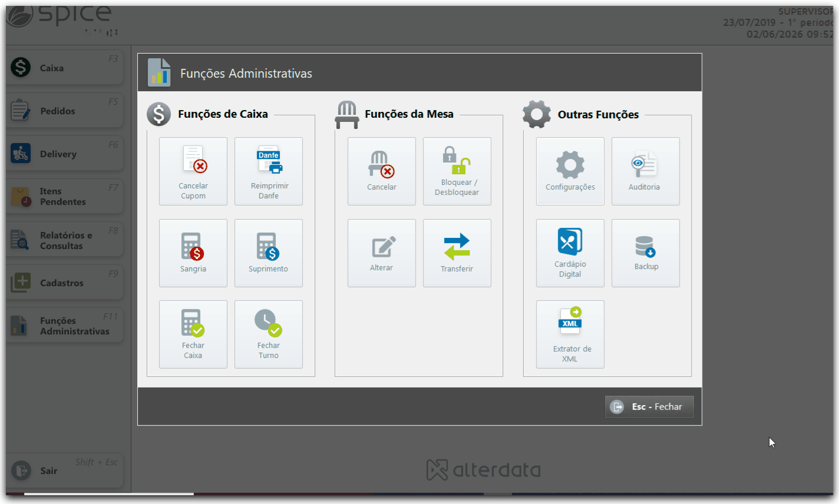Close dialog with Esc - Fechar button
The image size is (839, 504).
[649, 407]
